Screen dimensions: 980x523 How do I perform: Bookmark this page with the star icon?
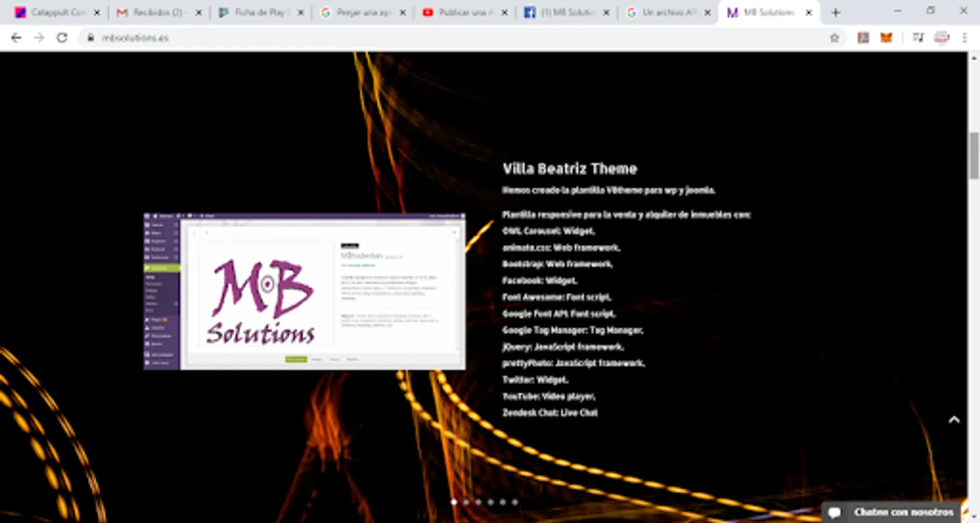pyautogui.click(x=835, y=38)
